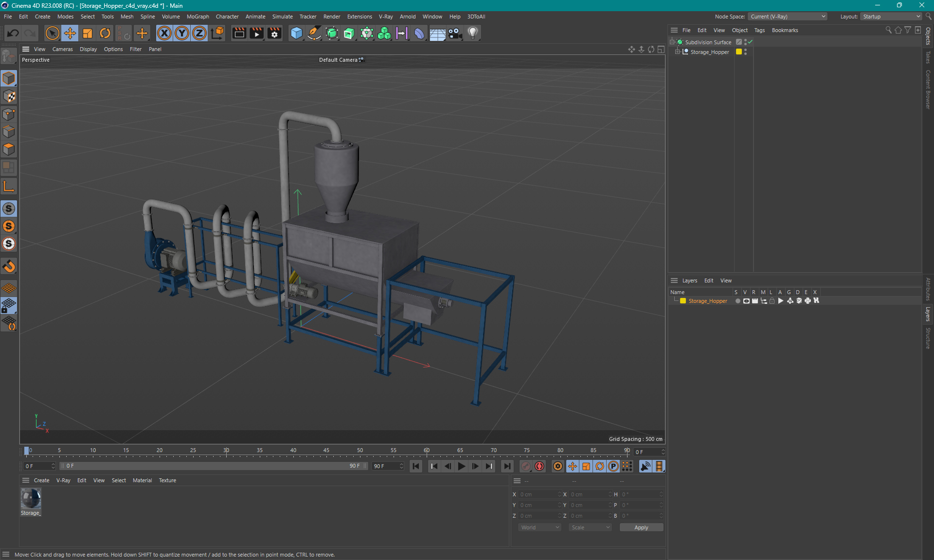Open Edit Render Settings icon
This screenshot has height=560, width=934.
(x=274, y=33)
